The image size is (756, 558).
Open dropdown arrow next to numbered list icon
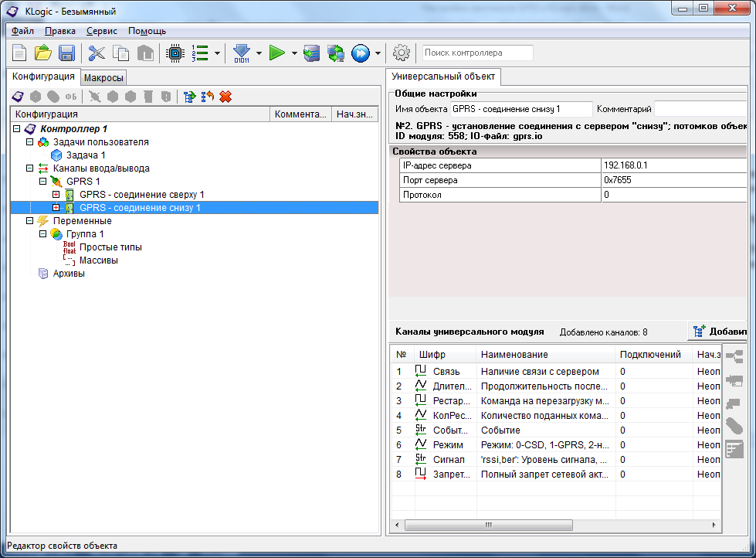218,54
